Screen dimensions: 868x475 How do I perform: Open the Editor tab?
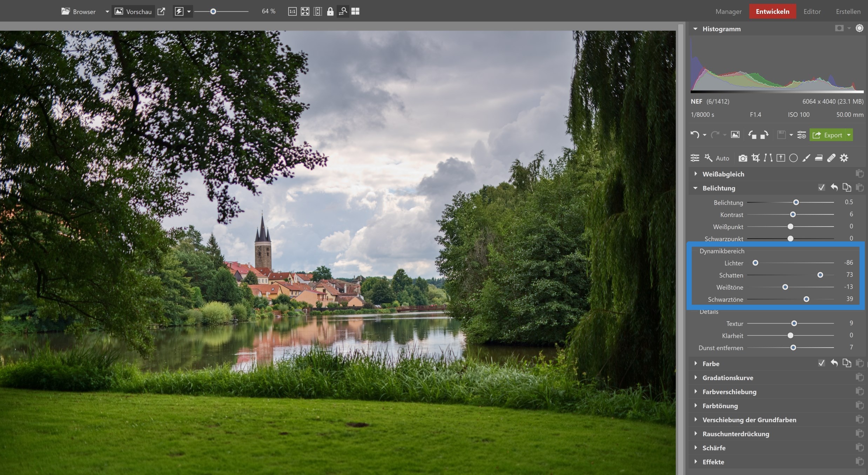coord(812,12)
